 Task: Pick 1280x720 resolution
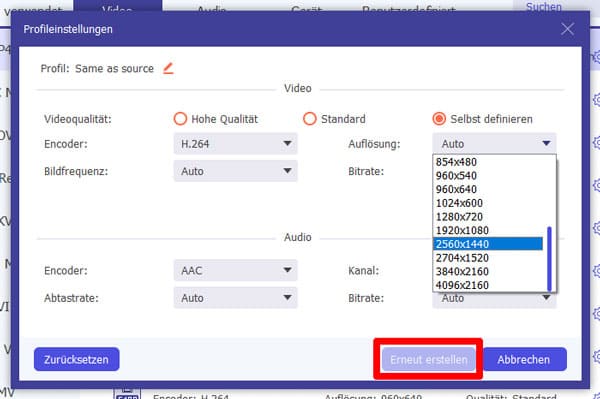[488, 217]
